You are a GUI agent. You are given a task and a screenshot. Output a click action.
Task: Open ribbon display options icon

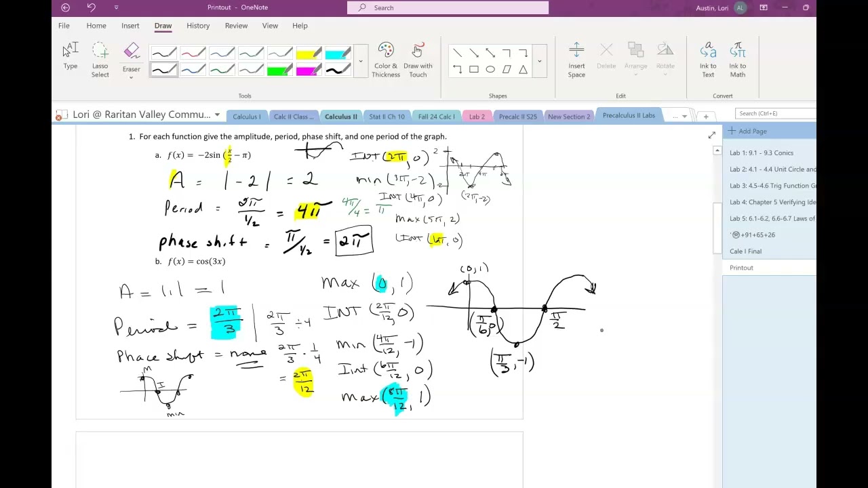coord(764,7)
